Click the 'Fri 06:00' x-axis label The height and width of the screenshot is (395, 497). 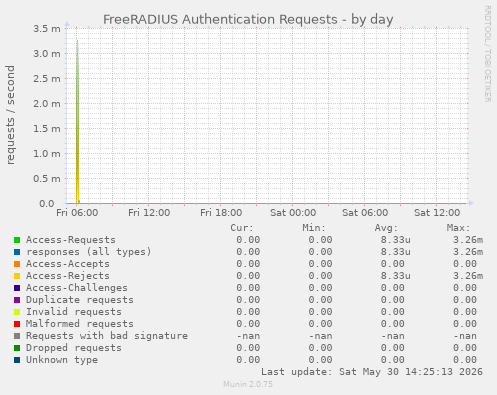point(77,213)
